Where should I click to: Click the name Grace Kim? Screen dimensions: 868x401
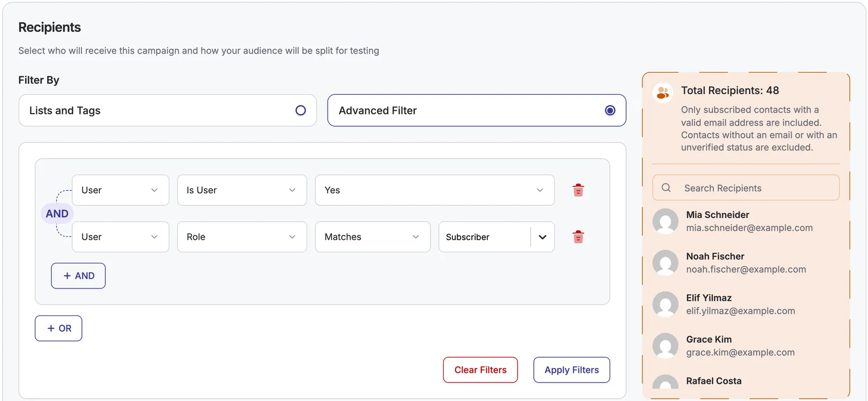709,339
